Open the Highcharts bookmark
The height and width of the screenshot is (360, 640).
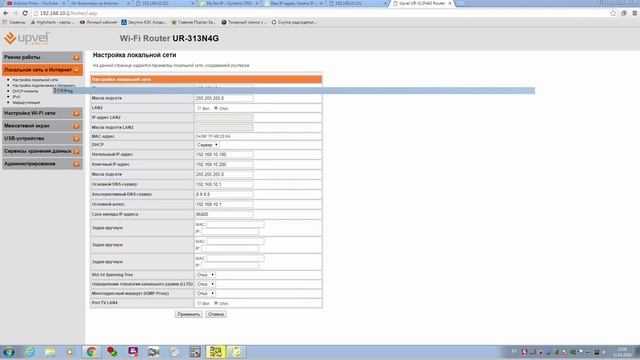(52, 22)
